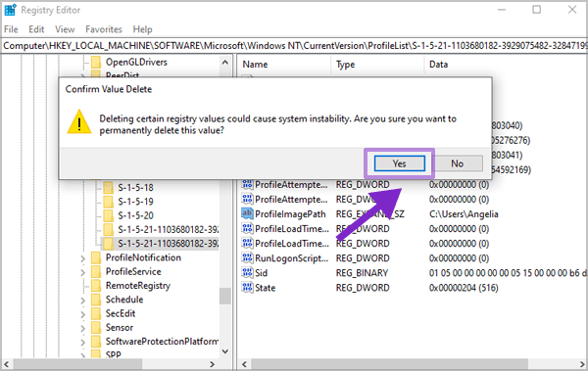Click the Registry Editor app icon
The image size is (588, 371).
point(10,10)
